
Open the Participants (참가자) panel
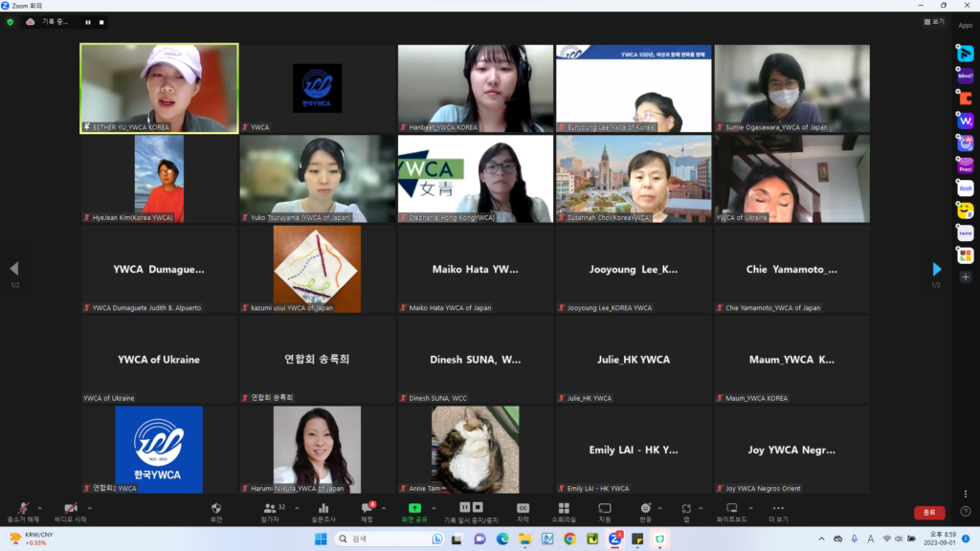pos(270,511)
